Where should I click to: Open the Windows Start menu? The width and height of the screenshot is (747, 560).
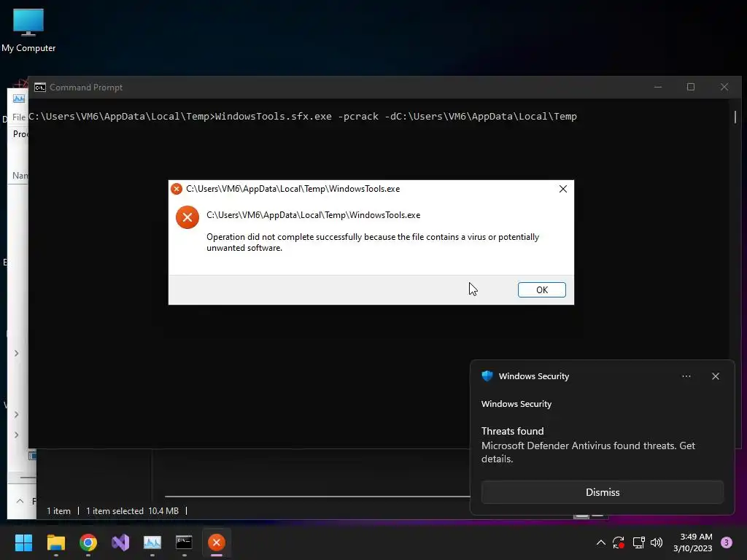click(23, 542)
